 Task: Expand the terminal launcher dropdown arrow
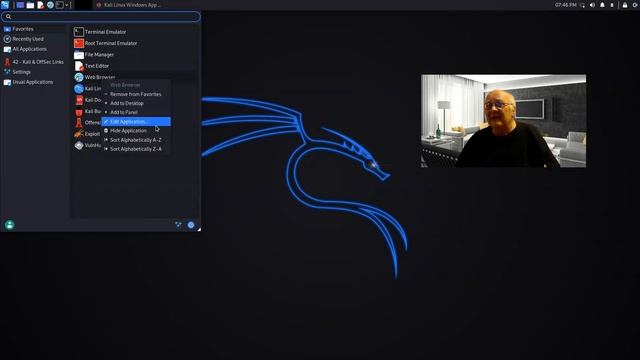pos(67,5)
